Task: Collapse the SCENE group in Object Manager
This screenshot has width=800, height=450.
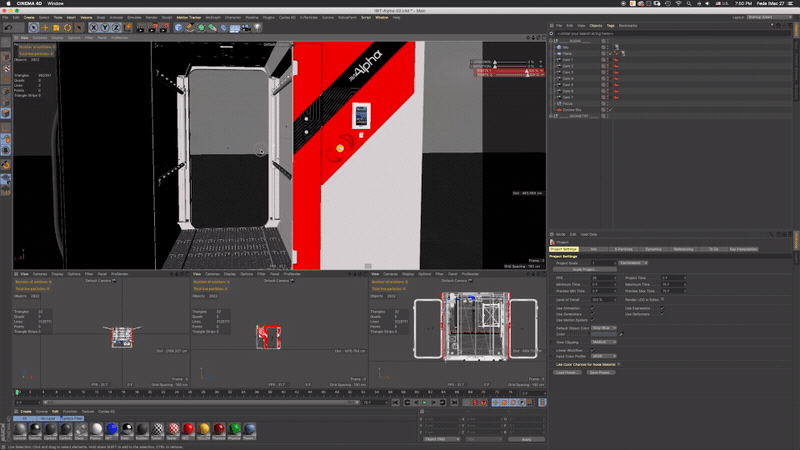Action: click(x=552, y=41)
